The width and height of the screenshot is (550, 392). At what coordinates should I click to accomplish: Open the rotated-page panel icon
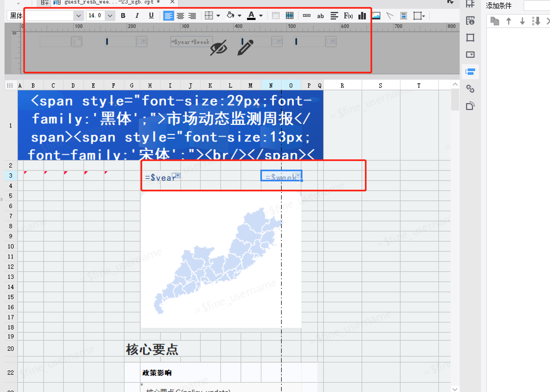(470, 106)
